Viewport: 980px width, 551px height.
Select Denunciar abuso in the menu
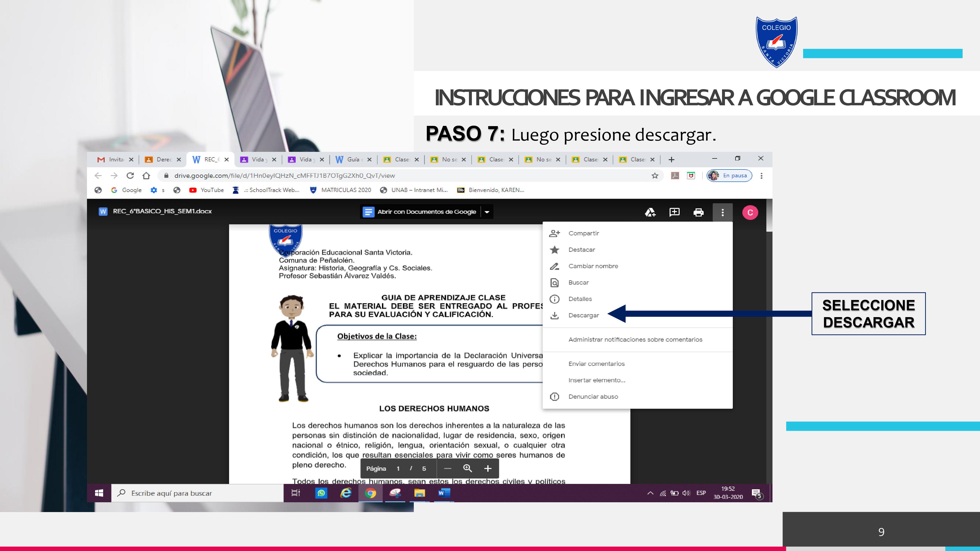637,396
